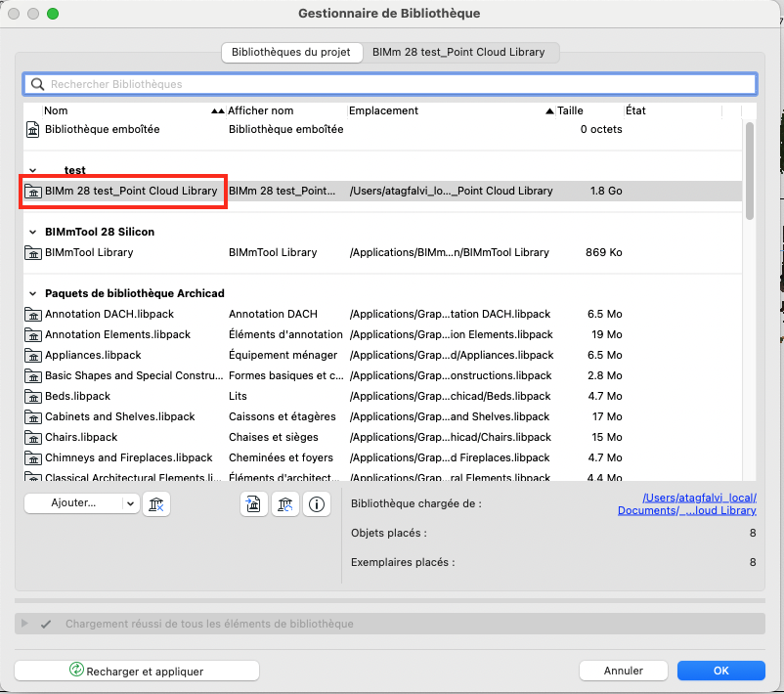Collapse the test library group

click(x=33, y=170)
